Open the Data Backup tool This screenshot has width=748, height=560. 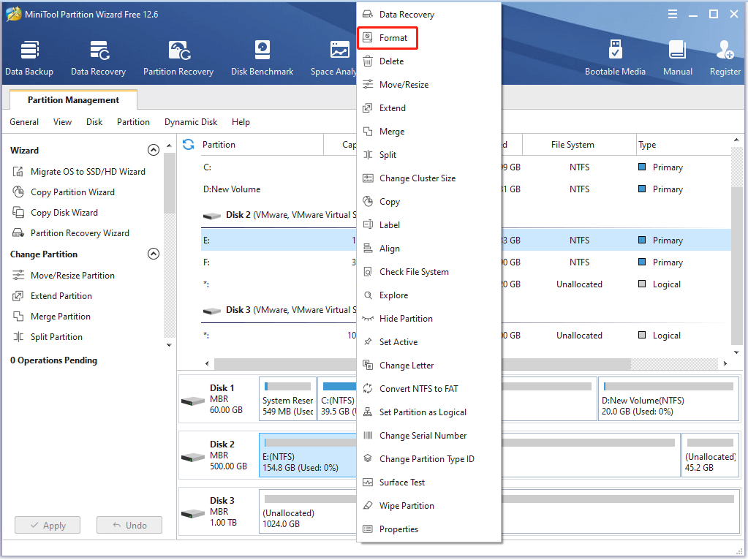coord(29,58)
